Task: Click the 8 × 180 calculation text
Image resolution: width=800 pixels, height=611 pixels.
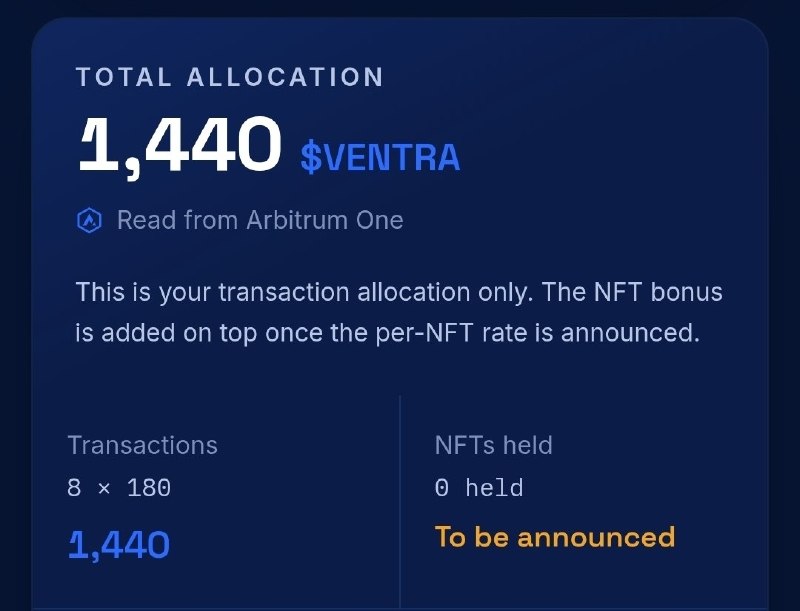Action: click(119, 488)
